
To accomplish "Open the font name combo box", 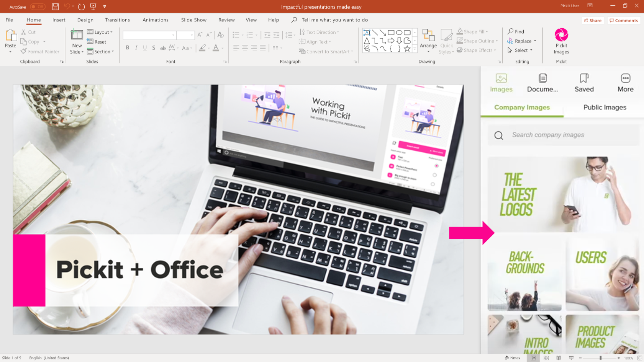I will [149, 35].
